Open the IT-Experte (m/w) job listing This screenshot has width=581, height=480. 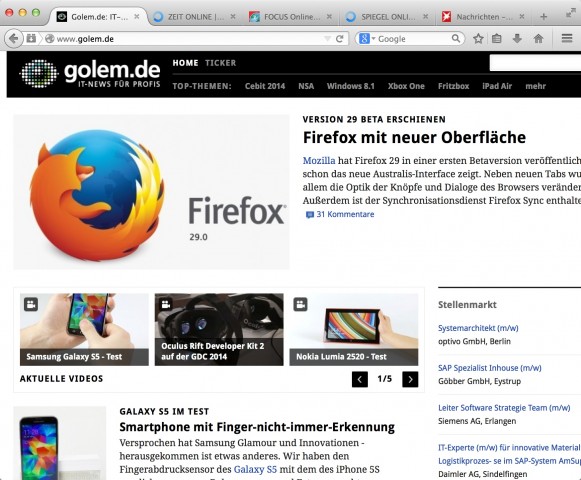[x=509, y=454]
